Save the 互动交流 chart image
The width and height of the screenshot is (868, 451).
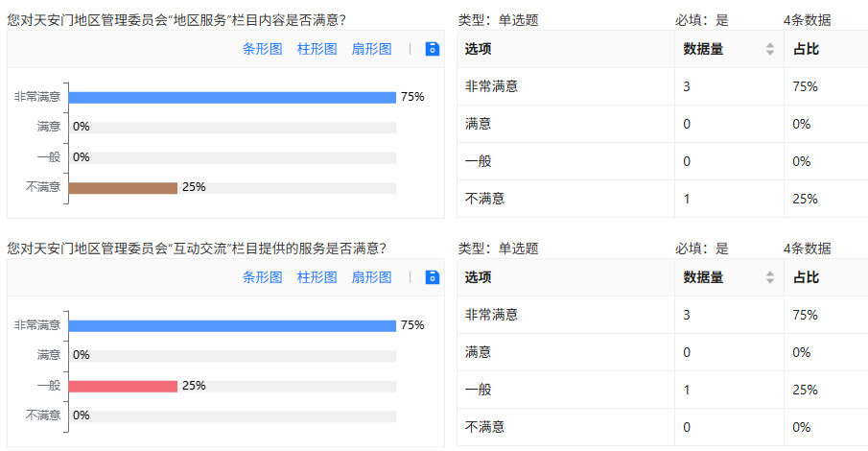(433, 277)
